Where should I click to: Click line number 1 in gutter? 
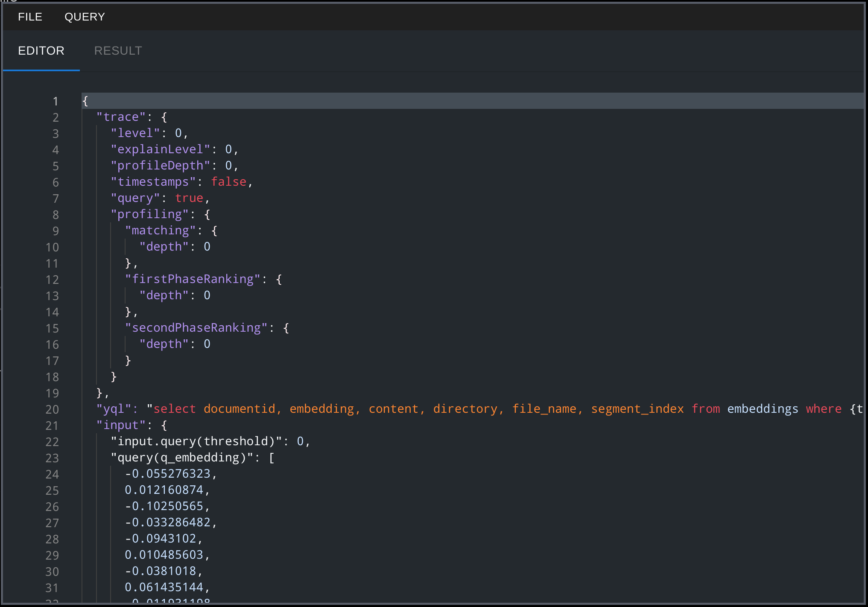click(x=55, y=101)
